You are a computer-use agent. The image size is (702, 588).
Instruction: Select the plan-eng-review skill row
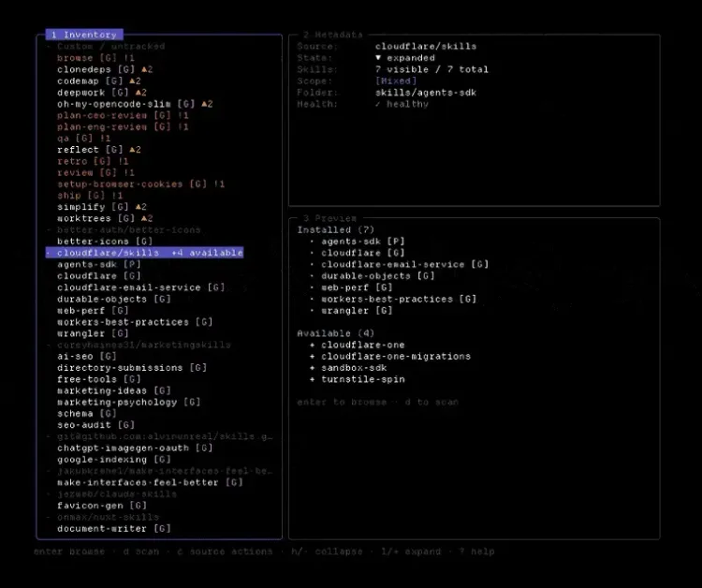[x=123, y=126]
